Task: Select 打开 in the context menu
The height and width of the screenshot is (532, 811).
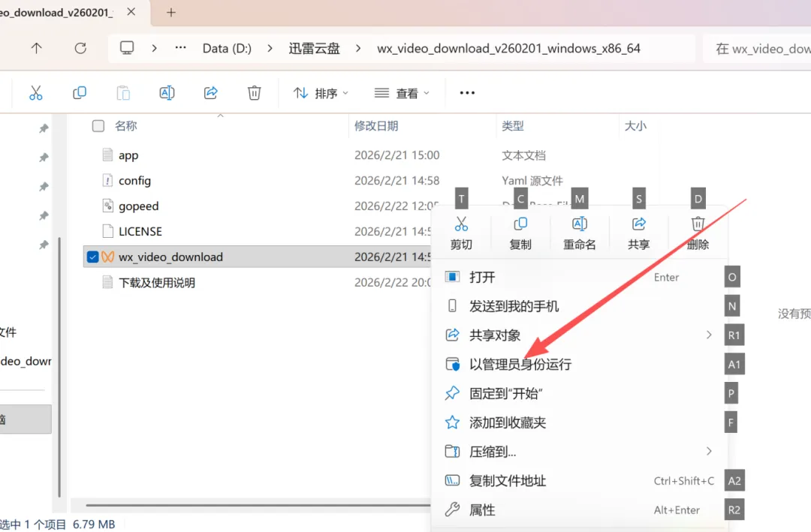Action: (x=579, y=277)
